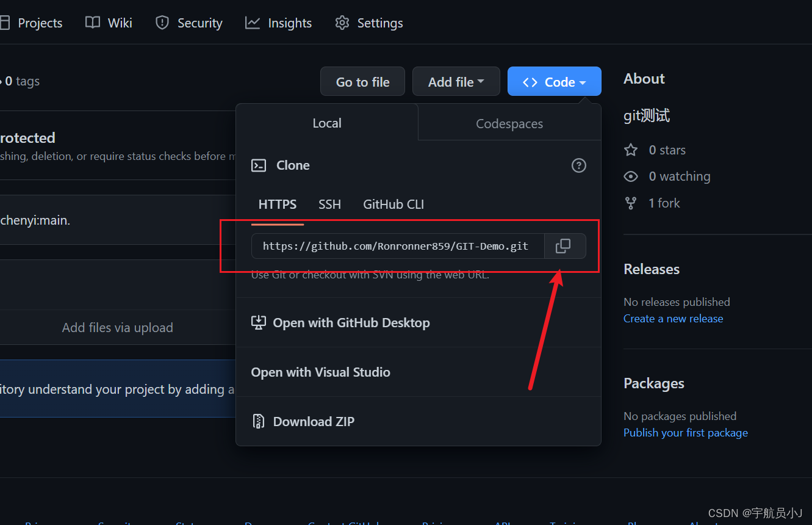Viewport: 812px width, 525px height.
Task: Open the Wiki book icon
Action: [x=92, y=22]
